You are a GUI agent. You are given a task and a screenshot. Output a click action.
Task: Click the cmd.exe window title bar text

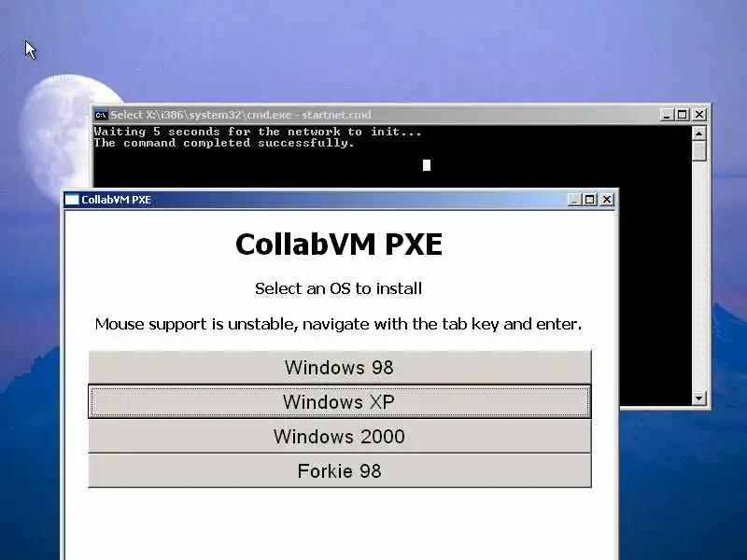(x=241, y=115)
